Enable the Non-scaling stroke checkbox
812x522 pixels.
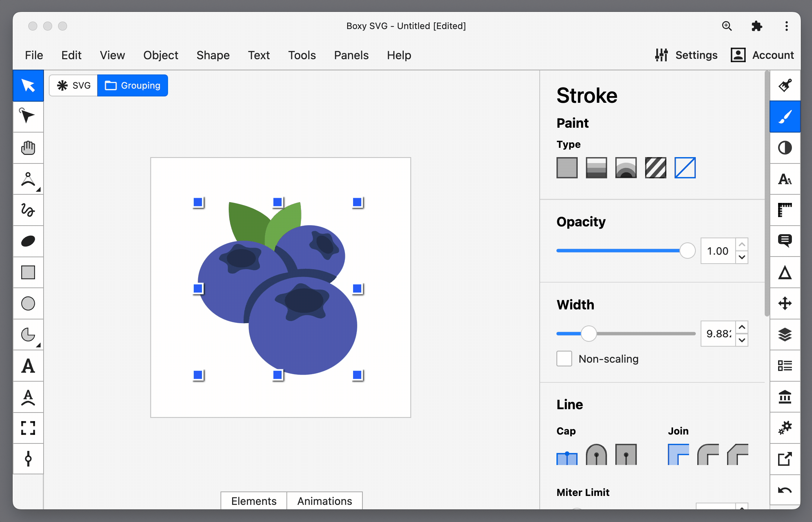click(x=564, y=359)
